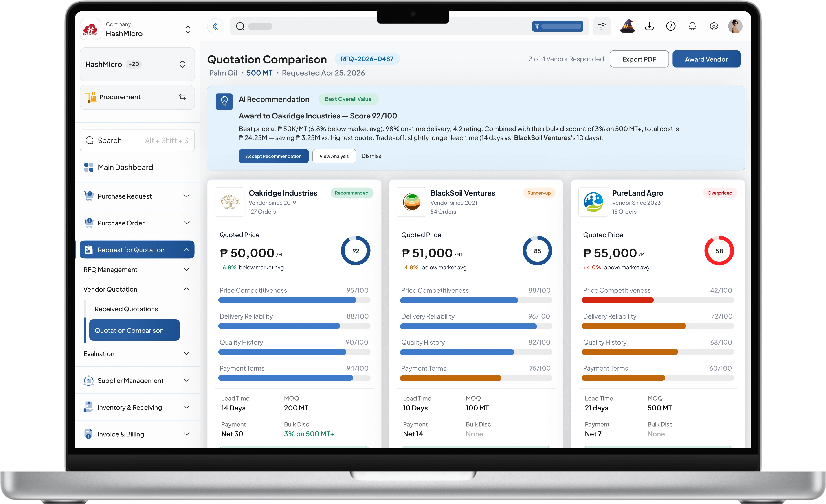The image size is (826, 504).
Task: Click PureLand score ring showing 58
Action: pos(719,251)
